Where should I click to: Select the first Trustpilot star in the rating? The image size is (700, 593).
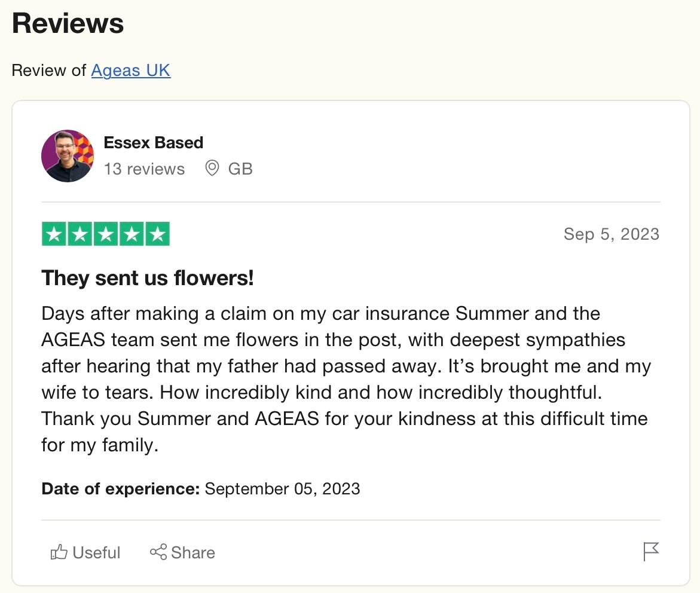click(54, 234)
